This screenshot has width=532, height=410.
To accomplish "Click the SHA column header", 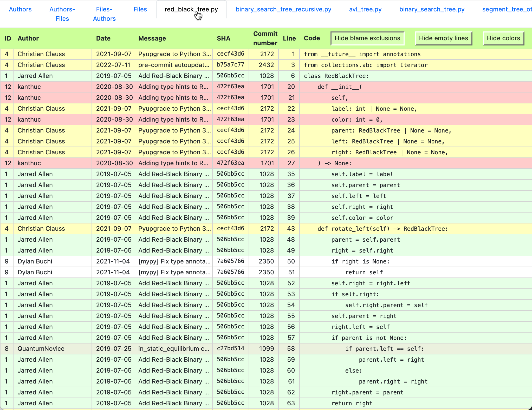I will [224, 38].
